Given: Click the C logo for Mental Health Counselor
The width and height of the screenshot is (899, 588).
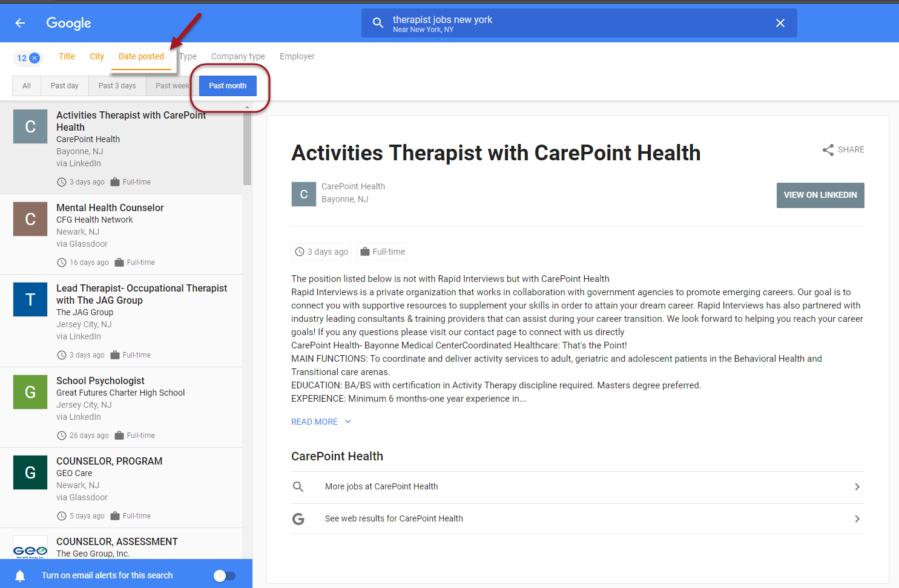Looking at the screenshot, I should point(30,219).
